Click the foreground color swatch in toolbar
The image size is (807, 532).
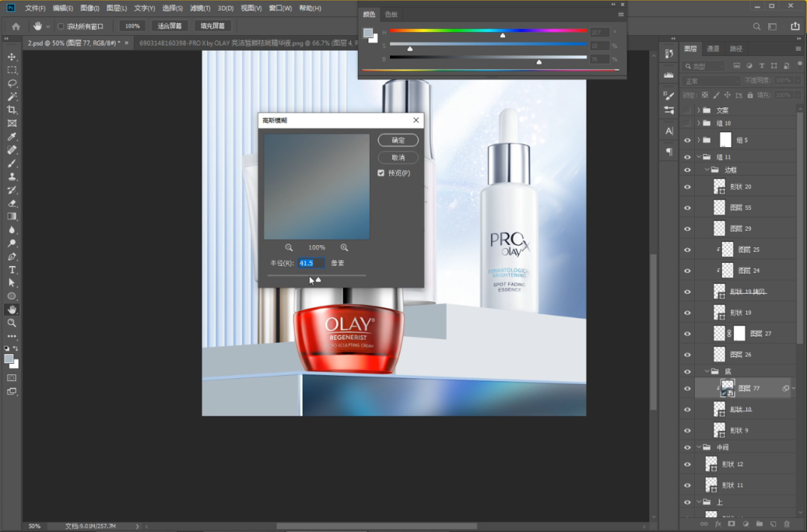point(9,359)
